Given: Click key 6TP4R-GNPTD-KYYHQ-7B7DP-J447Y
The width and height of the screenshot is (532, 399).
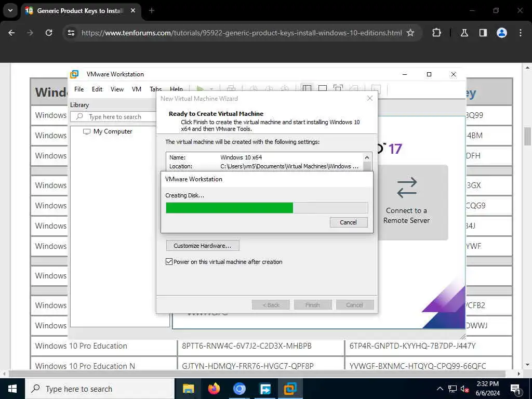Looking at the screenshot, I should [413, 345].
